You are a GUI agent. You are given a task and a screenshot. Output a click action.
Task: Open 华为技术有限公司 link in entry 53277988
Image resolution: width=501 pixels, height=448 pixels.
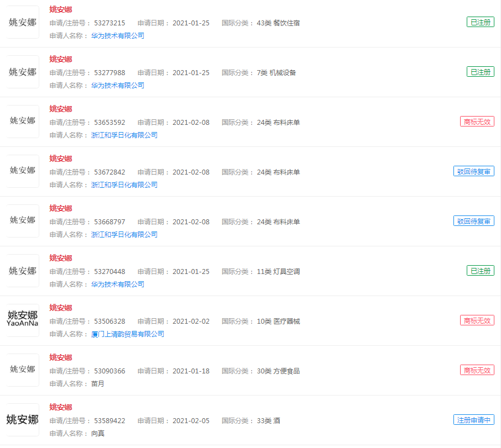[x=118, y=86]
